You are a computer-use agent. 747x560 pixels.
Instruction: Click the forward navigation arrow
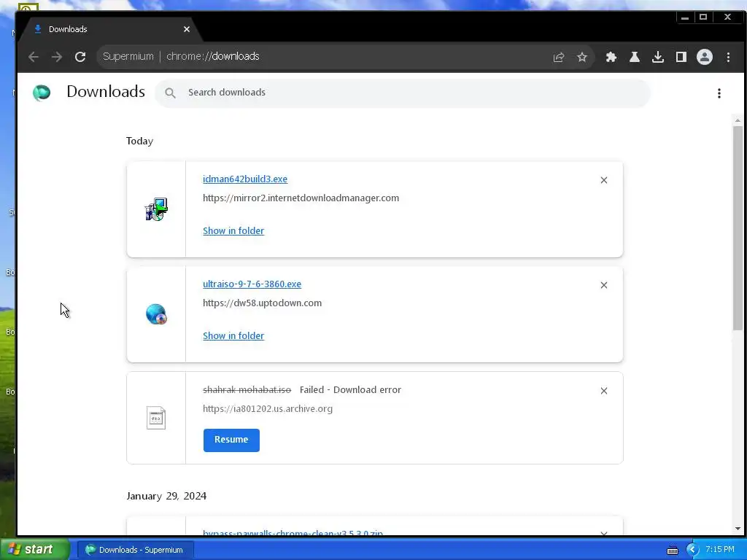coord(57,57)
